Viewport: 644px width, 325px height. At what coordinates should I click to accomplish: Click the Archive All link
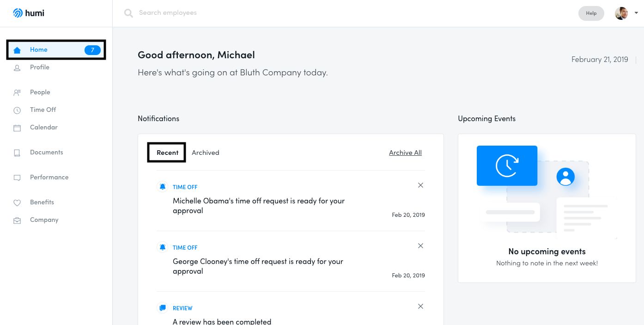coord(405,153)
